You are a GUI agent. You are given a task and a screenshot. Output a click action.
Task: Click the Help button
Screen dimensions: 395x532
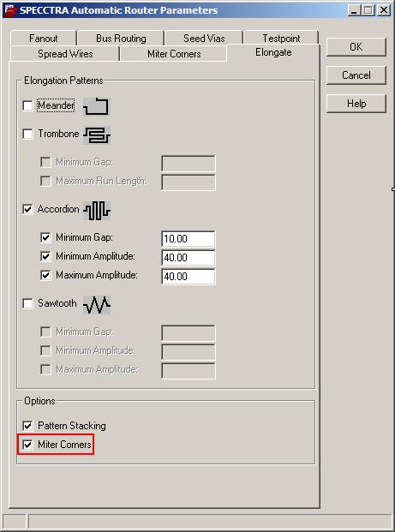[x=356, y=103]
